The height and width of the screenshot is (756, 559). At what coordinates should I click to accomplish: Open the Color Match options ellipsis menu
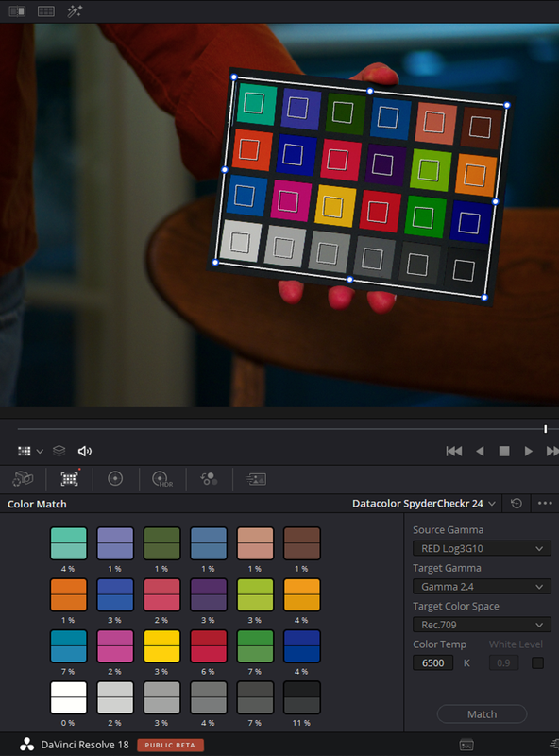545,503
